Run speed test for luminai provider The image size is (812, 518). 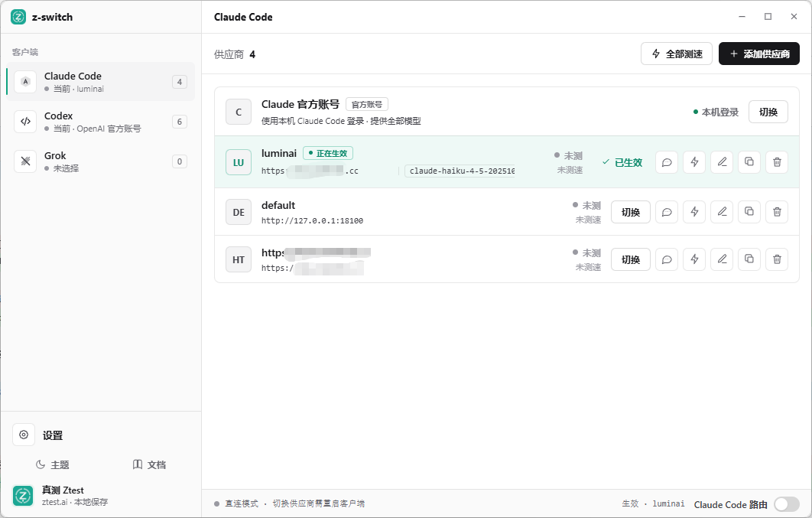tap(694, 162)
